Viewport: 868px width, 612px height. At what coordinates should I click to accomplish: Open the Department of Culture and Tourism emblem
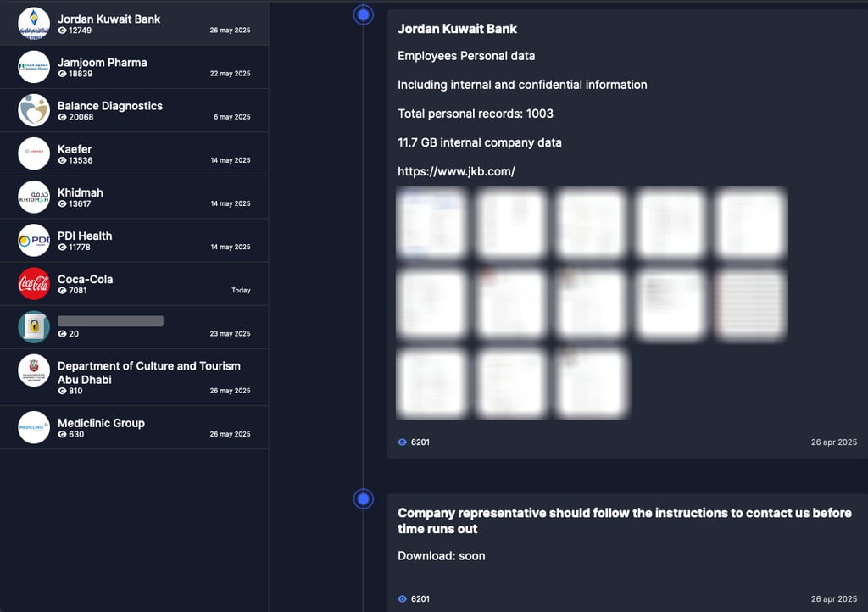34,370
